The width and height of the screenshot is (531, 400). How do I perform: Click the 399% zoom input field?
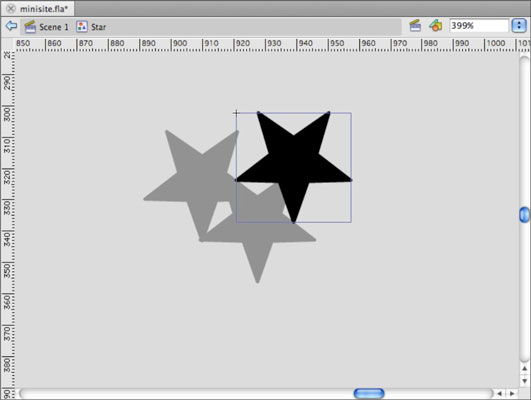pos(479,26)
